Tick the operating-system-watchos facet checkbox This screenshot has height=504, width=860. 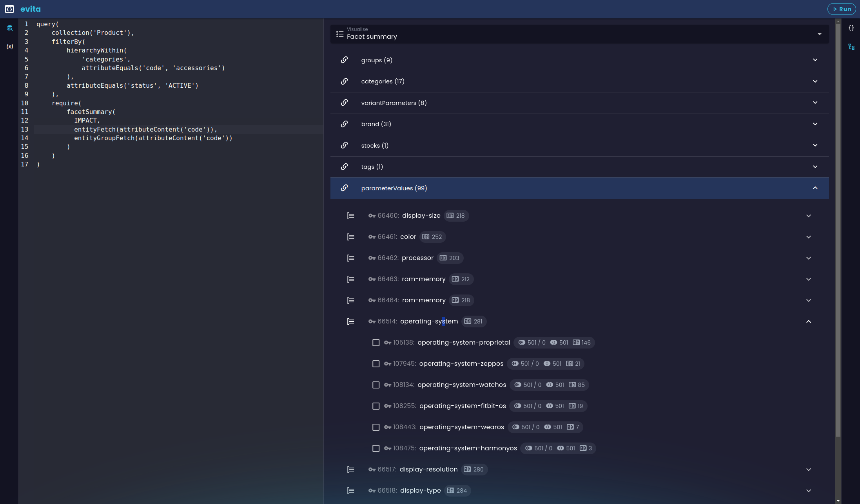(x=376, y=385)
